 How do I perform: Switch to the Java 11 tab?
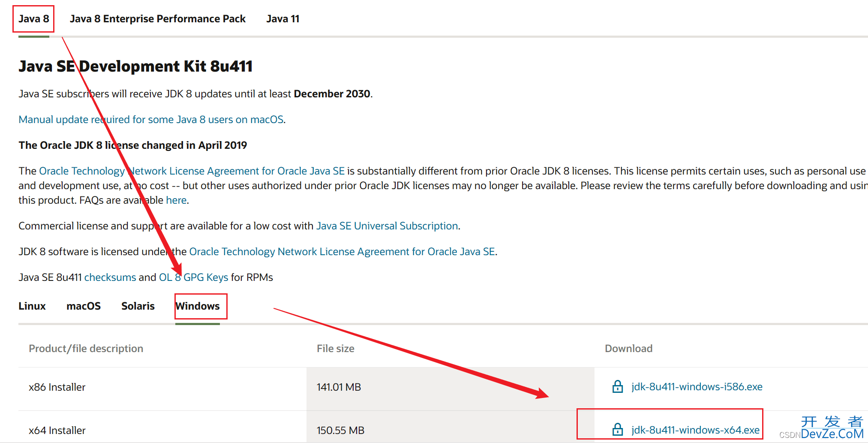point(283,19)
